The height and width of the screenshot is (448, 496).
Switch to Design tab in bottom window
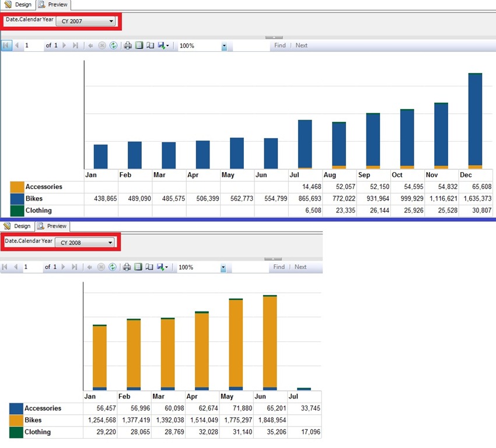[x=17, y=226]
